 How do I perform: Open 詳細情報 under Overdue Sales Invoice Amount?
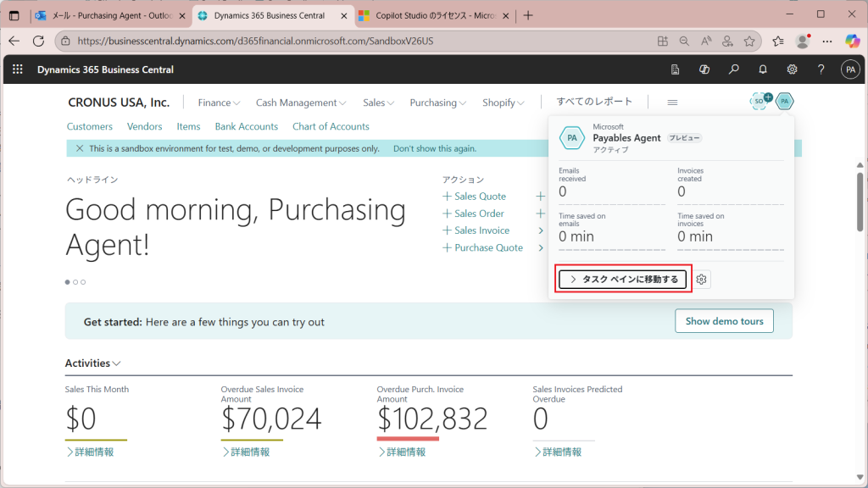pos(247,452)
